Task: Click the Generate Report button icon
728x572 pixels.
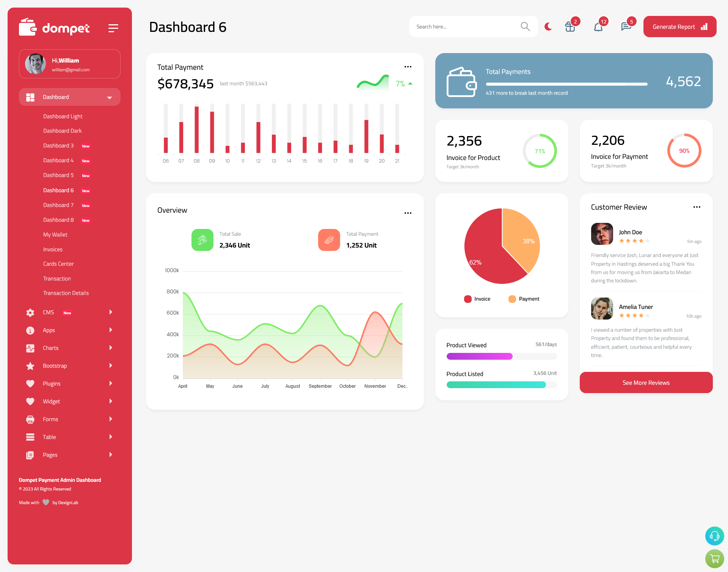Action: 704,27
